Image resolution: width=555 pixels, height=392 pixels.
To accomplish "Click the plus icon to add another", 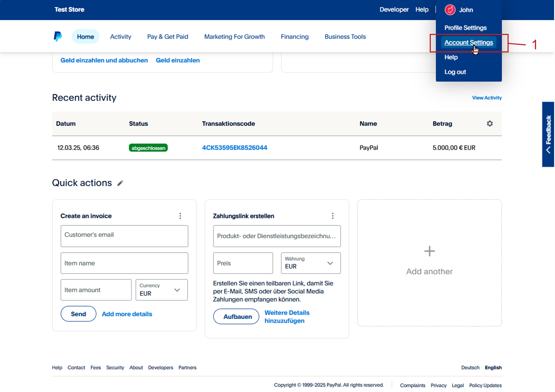I will click(x=429, y=251).
